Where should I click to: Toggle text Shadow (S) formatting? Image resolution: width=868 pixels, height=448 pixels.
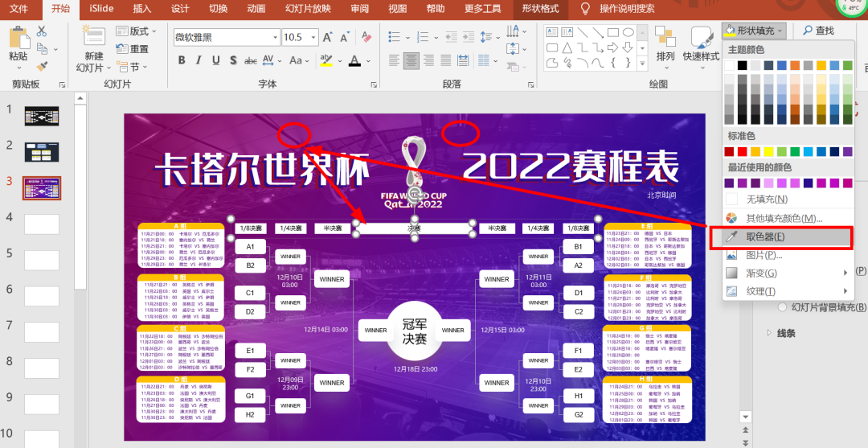click(x=233, y=60)
